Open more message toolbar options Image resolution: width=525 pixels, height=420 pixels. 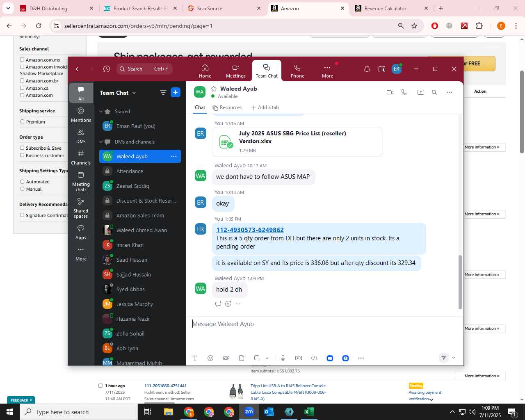(361, 358)
